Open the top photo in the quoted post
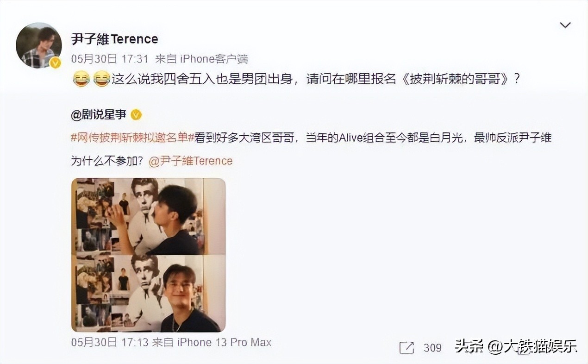Viewport: 588px width, 364px height. tap(148, 216)
